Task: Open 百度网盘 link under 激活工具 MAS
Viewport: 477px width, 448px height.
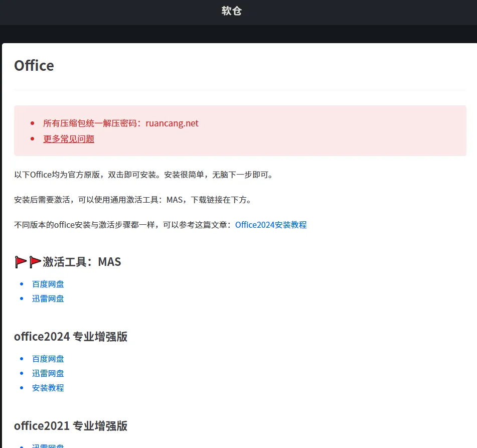Action: pos(48,284)
